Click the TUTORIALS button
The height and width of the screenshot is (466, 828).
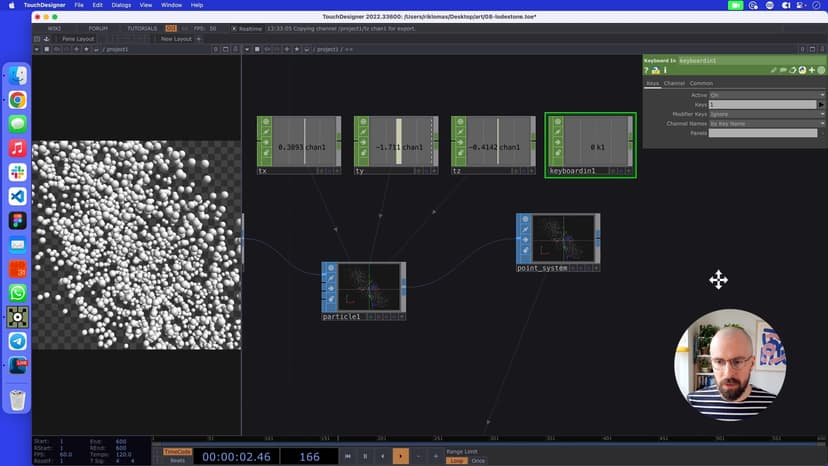tap(142, 28)
